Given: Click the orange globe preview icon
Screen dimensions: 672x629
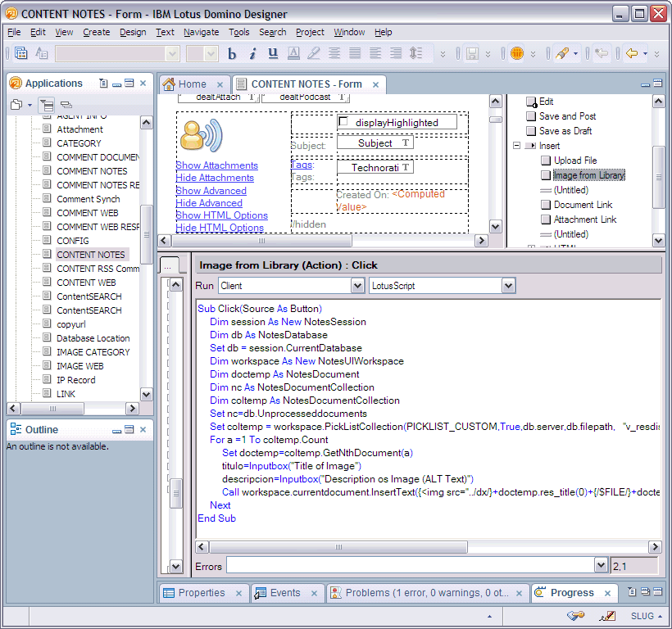Looking at the screenshot, I should click(517, 53).
